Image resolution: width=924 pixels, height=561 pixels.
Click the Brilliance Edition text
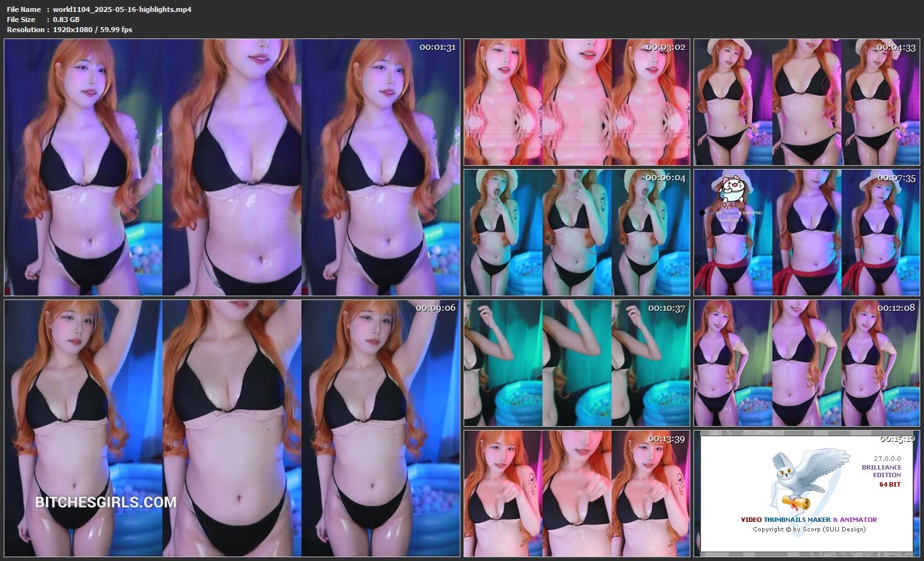click(x=881, y=471)
